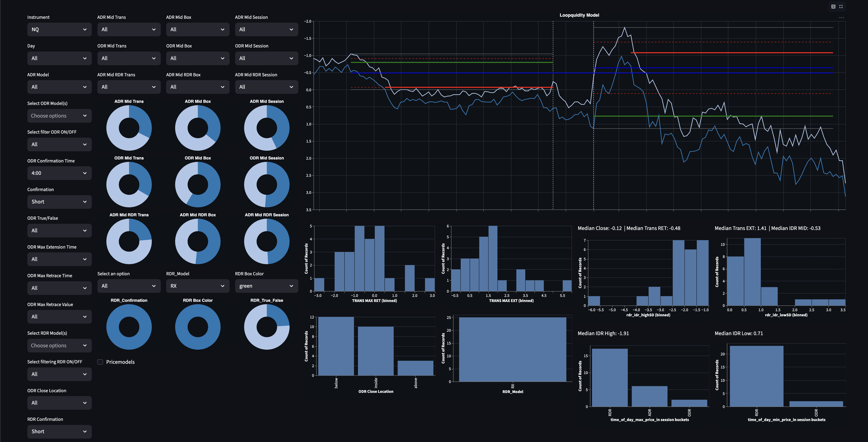Open the RDR Confirmation dropdown set to Short
Image resolution: width=868 pixels, height=442 pixels.
59,432
